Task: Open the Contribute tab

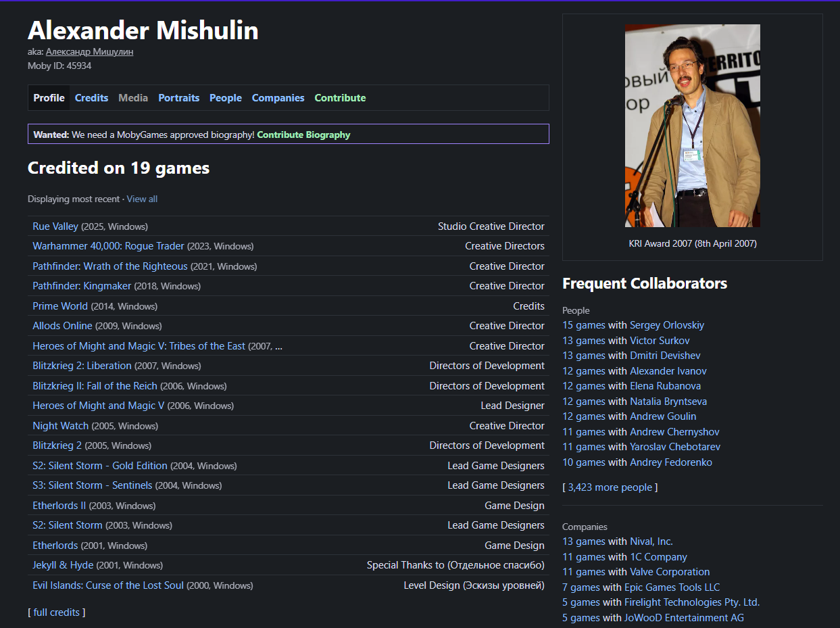Action: [340, 98]
